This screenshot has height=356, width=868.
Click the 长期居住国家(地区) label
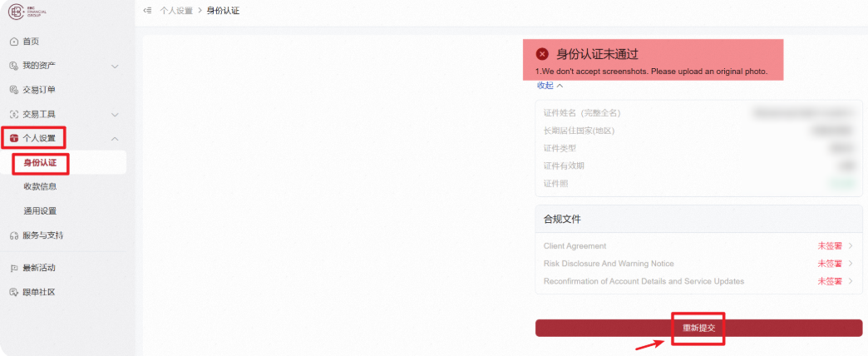coord(579,131)
